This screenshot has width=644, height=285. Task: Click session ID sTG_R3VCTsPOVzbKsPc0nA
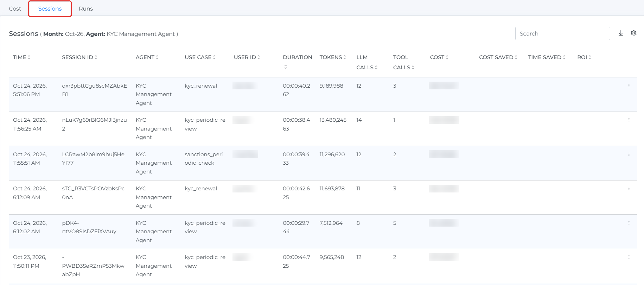coord(93,193)
